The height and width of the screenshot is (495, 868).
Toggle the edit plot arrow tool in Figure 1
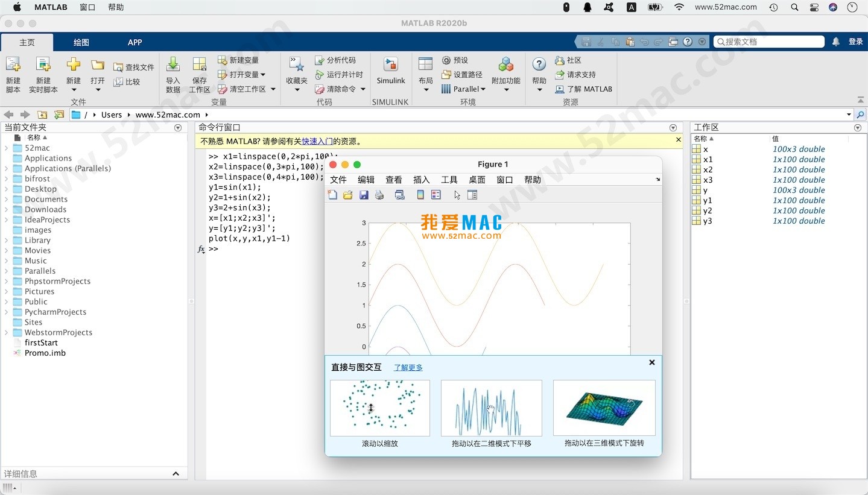457,195
